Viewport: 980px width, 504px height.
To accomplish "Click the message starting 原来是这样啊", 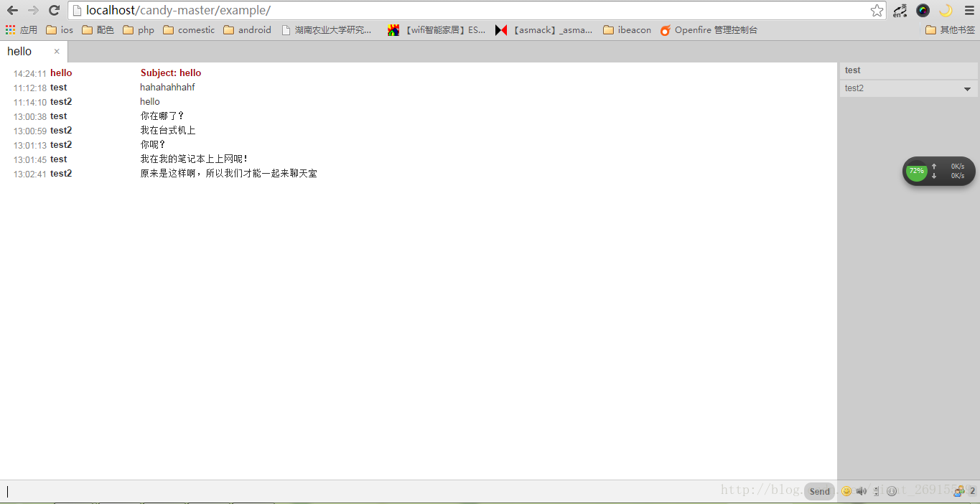I will click(228, 174).
